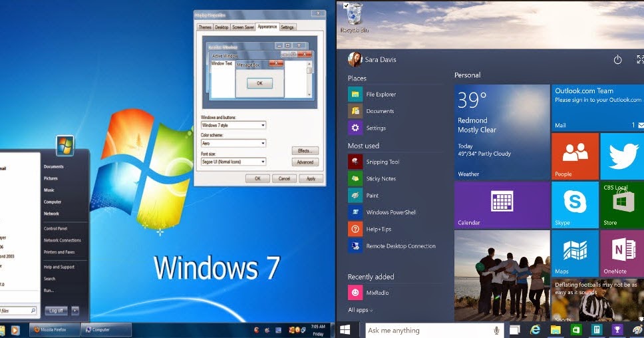Select the Appearance tab

click(267, 27)
